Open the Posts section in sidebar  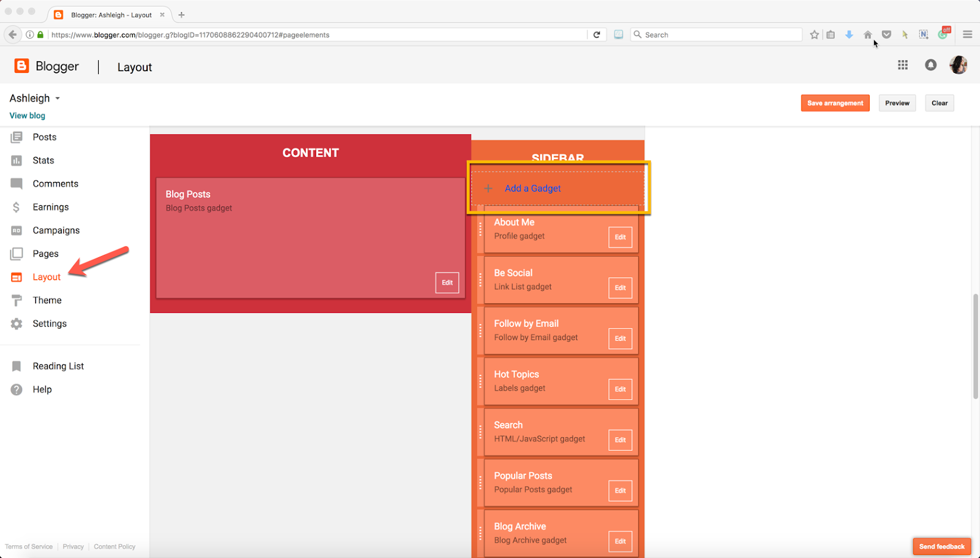(44, 137)
